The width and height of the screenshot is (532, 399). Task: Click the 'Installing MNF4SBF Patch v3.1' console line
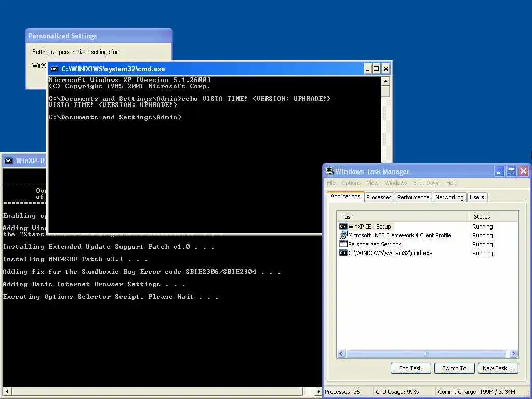[x=75, y=259]
